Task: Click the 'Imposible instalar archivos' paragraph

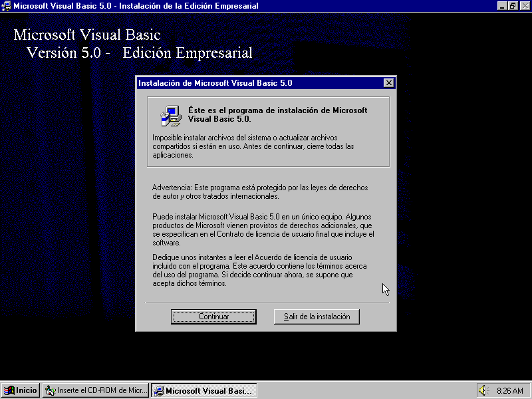Action: coord(253,146)
